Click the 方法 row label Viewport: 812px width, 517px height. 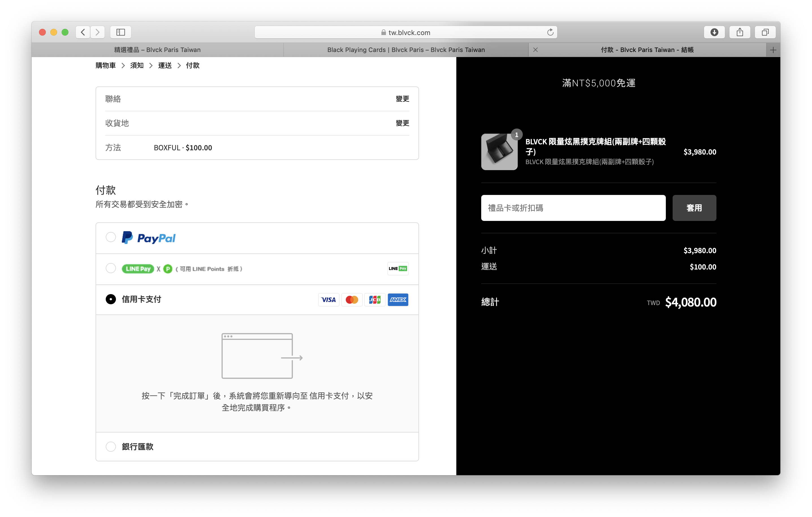[113, 148]
